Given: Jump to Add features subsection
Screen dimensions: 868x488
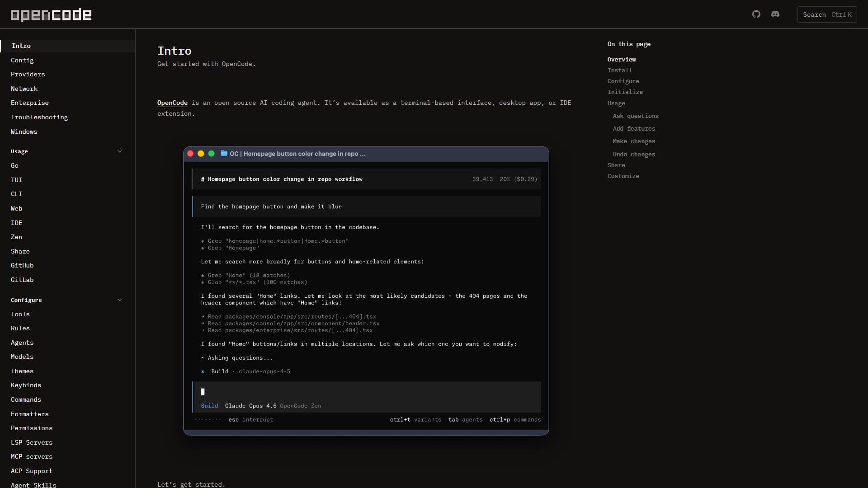Looking at the screenshot, I should pos(634,128).
